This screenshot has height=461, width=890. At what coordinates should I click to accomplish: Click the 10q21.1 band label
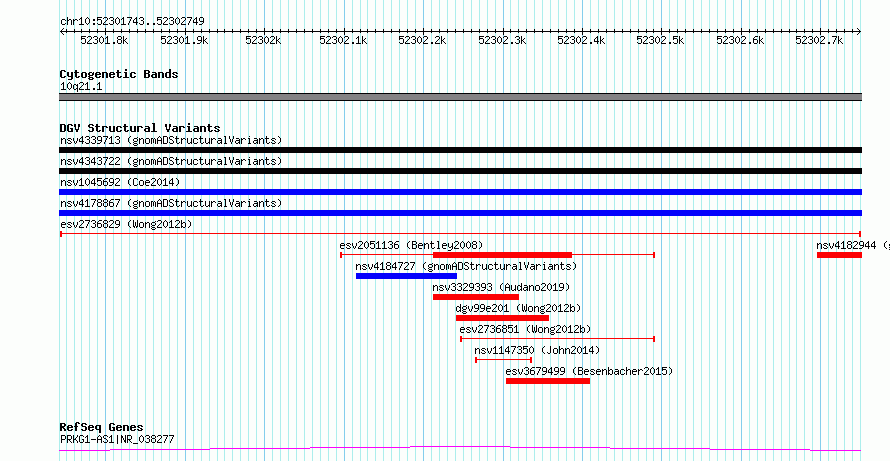81,87
